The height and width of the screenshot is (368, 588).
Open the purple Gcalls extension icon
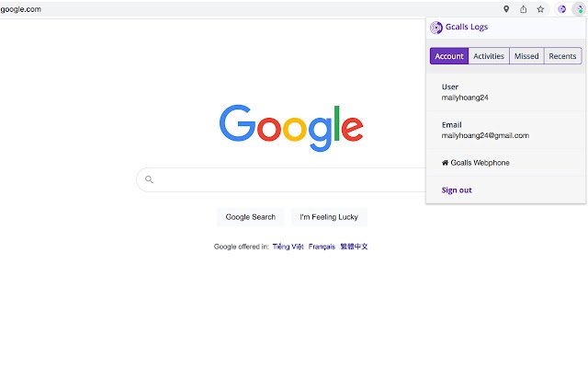[x=561, y=9]
